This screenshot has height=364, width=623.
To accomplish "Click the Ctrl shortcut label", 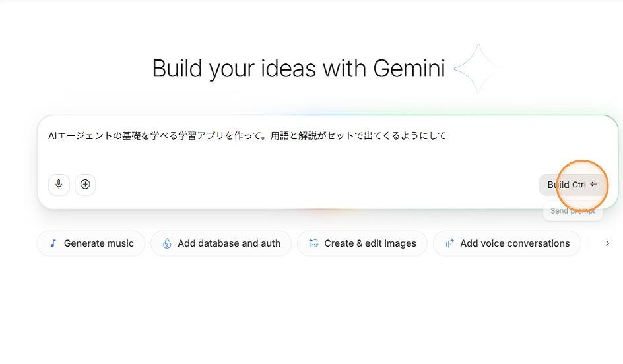I will pos(579,185).
